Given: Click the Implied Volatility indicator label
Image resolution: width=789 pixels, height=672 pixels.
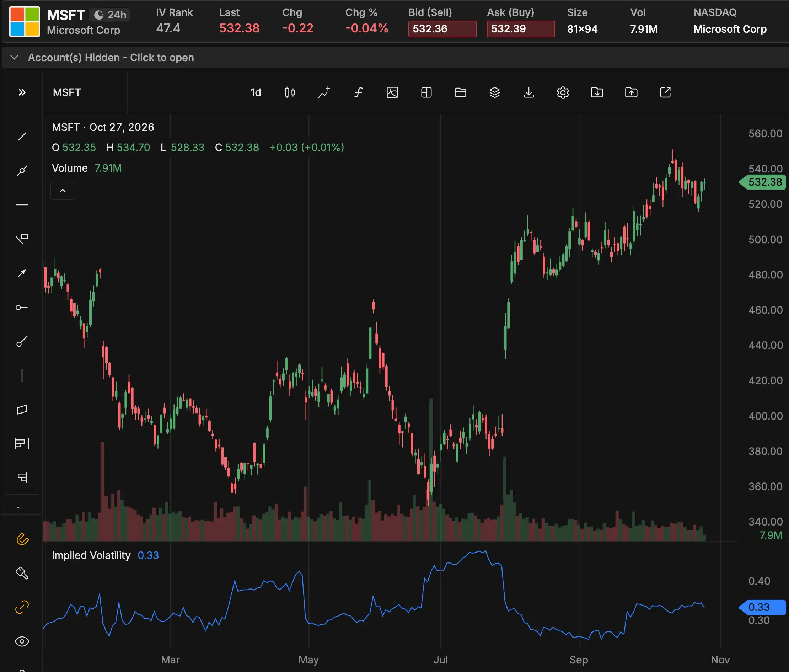Looking at the screenshot, I should click(91, 555).
